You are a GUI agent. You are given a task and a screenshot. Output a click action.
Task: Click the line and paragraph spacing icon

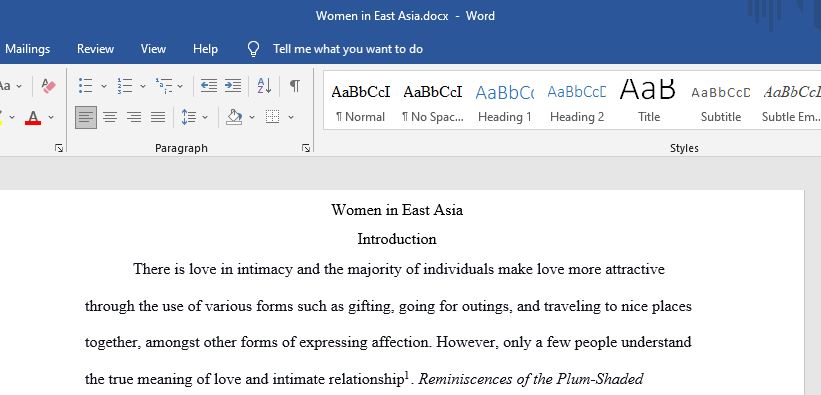click(188, 117)
